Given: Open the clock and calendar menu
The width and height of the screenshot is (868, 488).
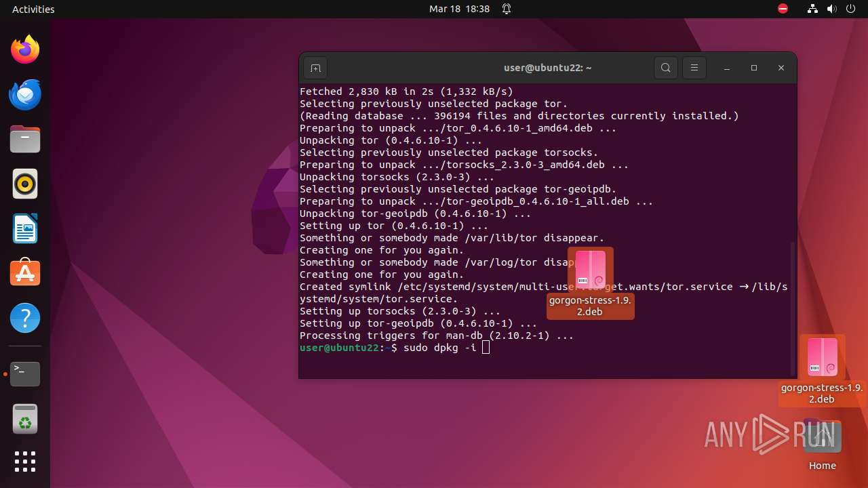Looking at the screenshot, I should 459,9.
